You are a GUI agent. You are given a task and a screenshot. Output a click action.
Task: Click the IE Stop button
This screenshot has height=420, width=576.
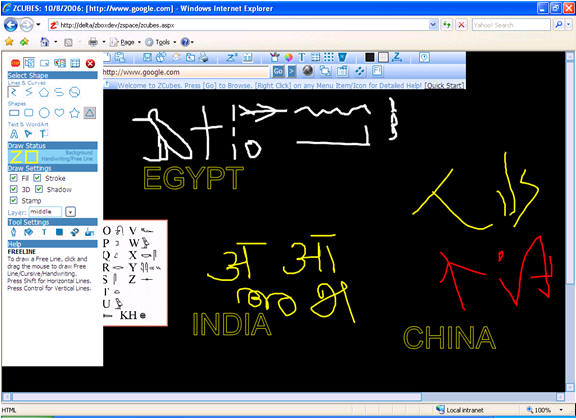tap(461, 25)
